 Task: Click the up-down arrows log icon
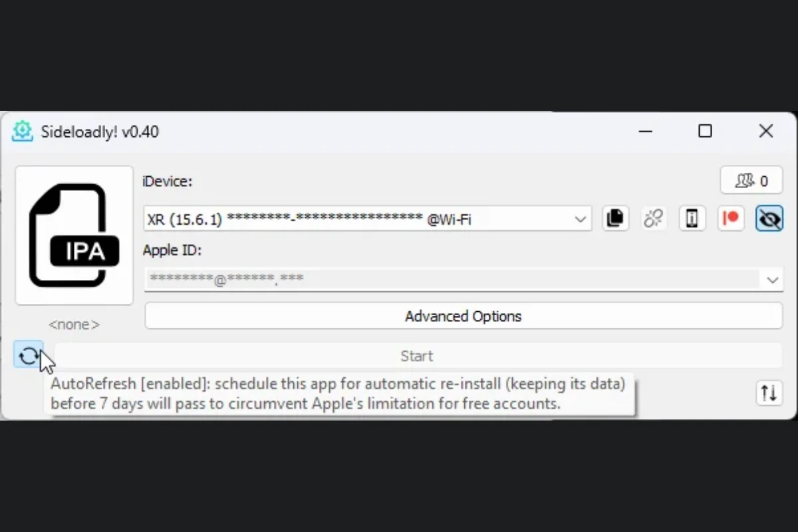pos(769,393)
